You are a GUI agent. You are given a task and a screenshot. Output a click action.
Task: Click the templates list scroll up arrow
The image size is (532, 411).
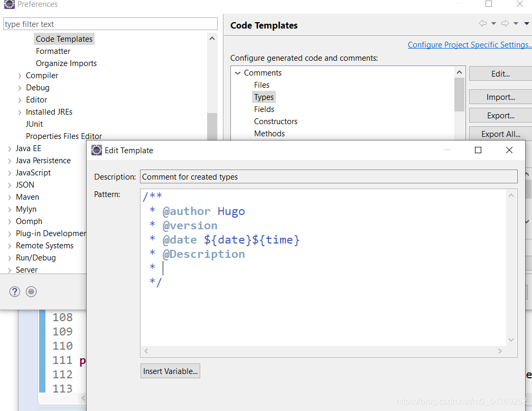460,72
